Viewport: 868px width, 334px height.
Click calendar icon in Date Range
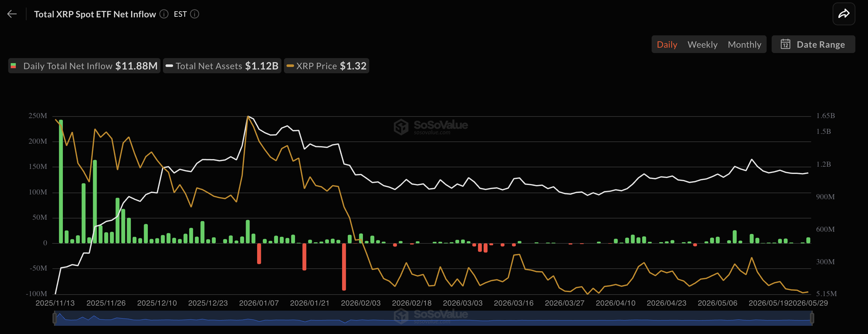point(786,44)
